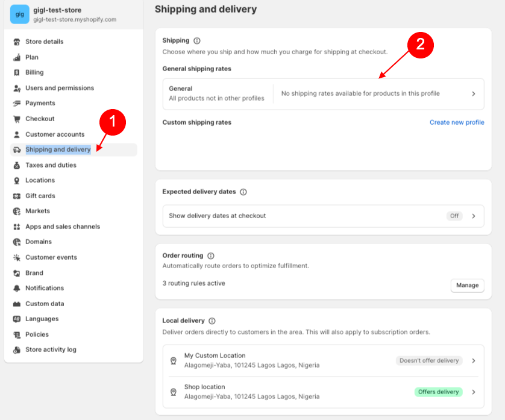Click the Billing receipt icon in sidebar
Image resolution: width=505 pixels, height=420 pixels.
coord(17,72)
